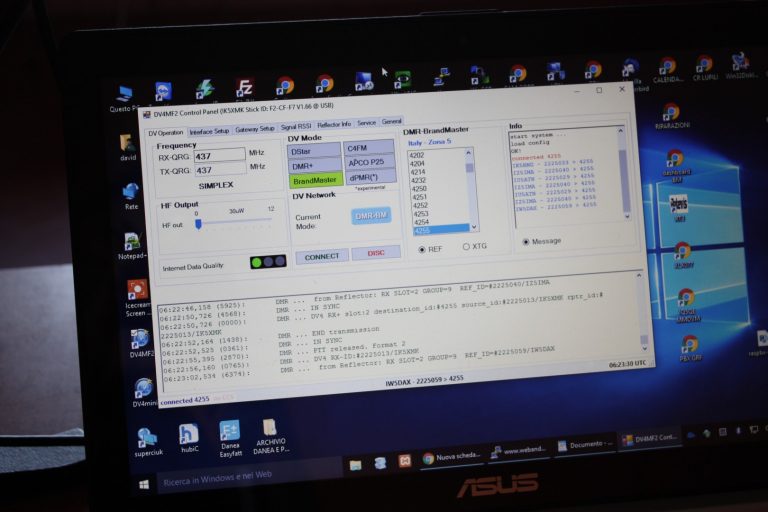The width and height of the screenshot is (768, 512).
Task: Click the RX-QRG frequency field
Action: pyautogui.click(x=219, y=156)
